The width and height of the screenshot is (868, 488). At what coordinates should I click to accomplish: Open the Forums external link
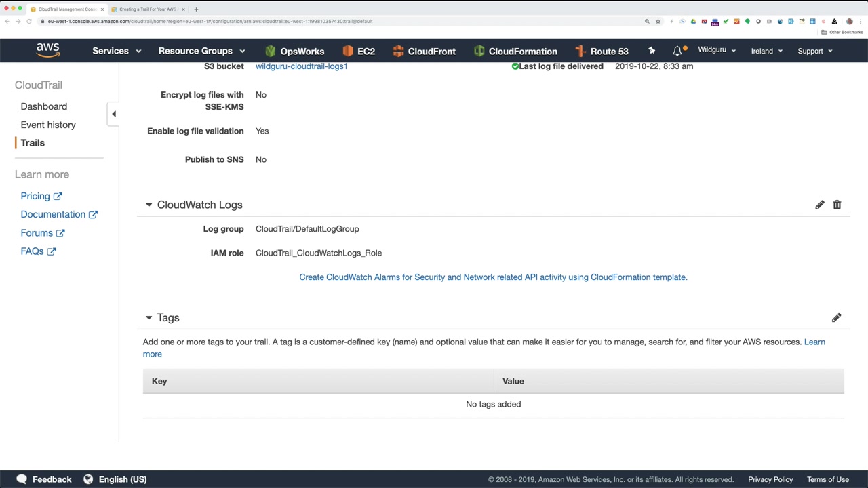[x=43, y=232]
